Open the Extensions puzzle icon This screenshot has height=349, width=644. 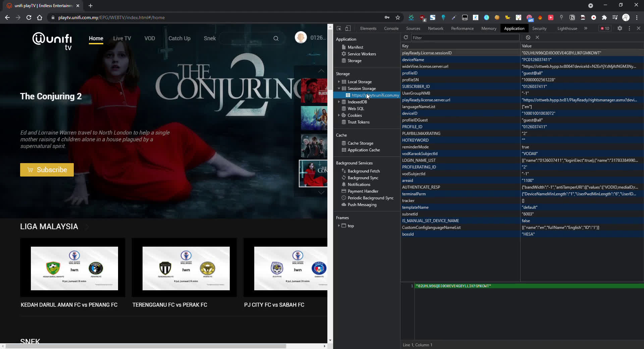(x=604, y=17)
